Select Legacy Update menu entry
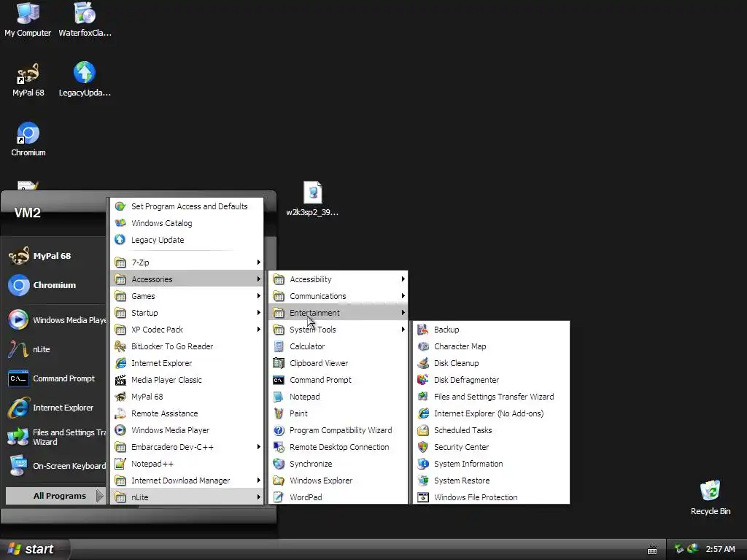 187,239
